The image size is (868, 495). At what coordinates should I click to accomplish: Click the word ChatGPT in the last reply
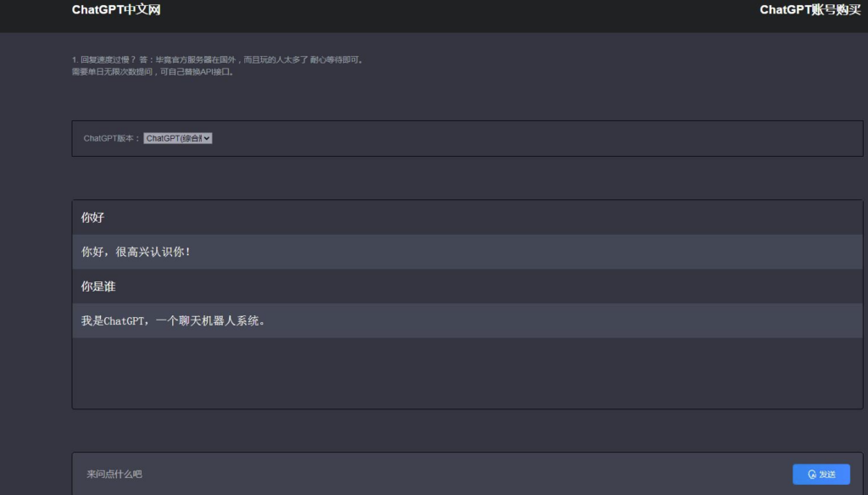click(124, 321)
